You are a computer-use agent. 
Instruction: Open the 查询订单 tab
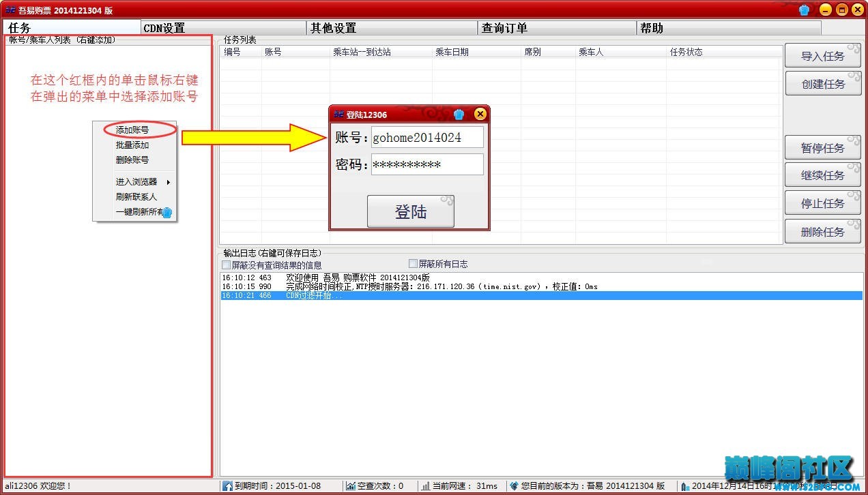tap(558, 28)
